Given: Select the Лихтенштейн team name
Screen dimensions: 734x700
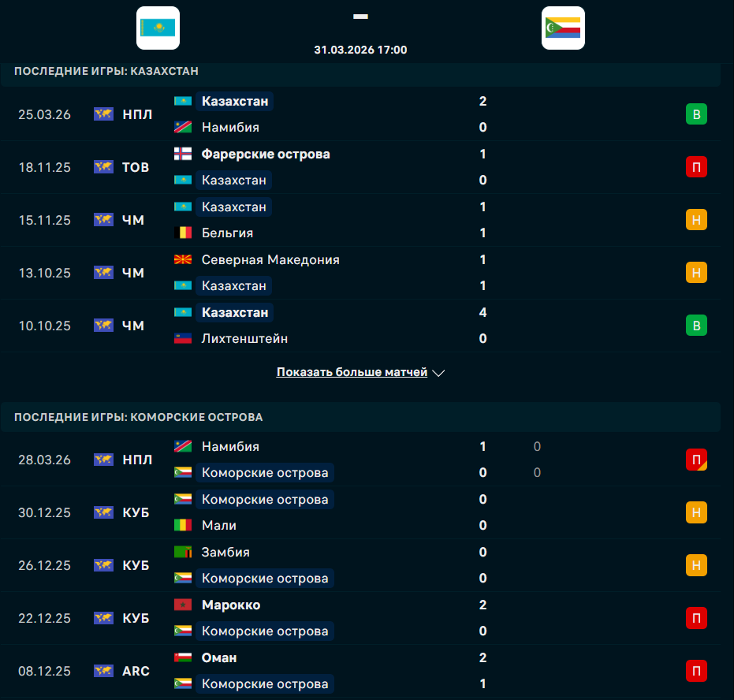Looking at the screenshot, I should click(244, 339).
